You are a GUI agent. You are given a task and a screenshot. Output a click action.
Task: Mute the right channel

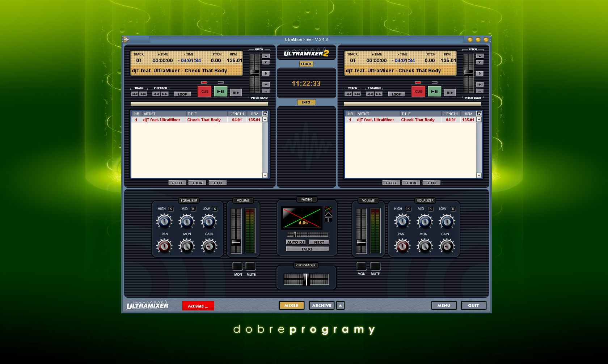(375, 266)
